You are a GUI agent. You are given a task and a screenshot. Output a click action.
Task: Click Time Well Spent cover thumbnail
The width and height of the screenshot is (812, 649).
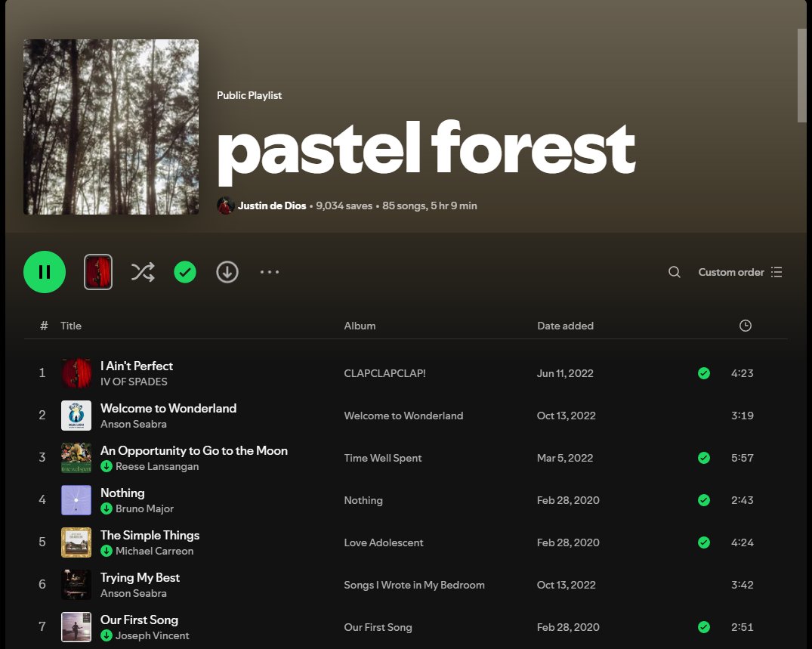coord(76,458)
